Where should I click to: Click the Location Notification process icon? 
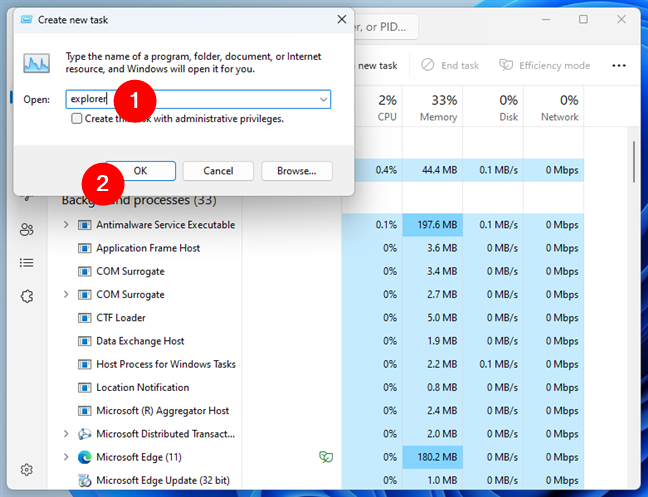85,388
